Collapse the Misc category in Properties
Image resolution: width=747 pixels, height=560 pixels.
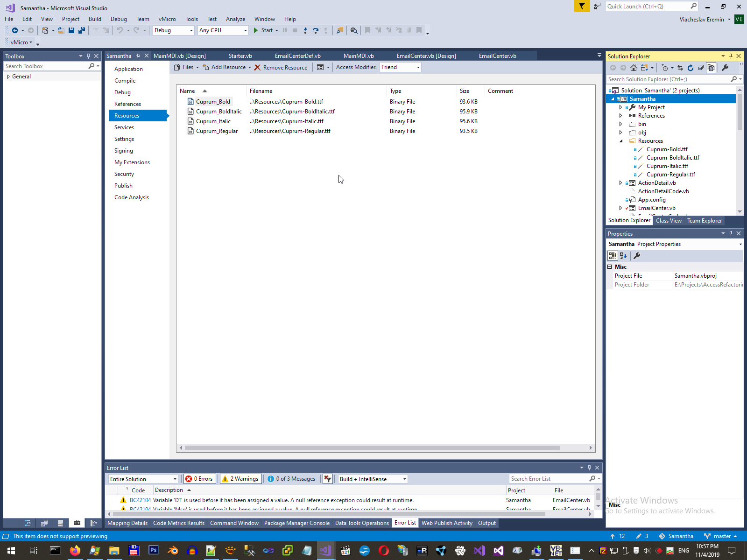click(609, 267)
